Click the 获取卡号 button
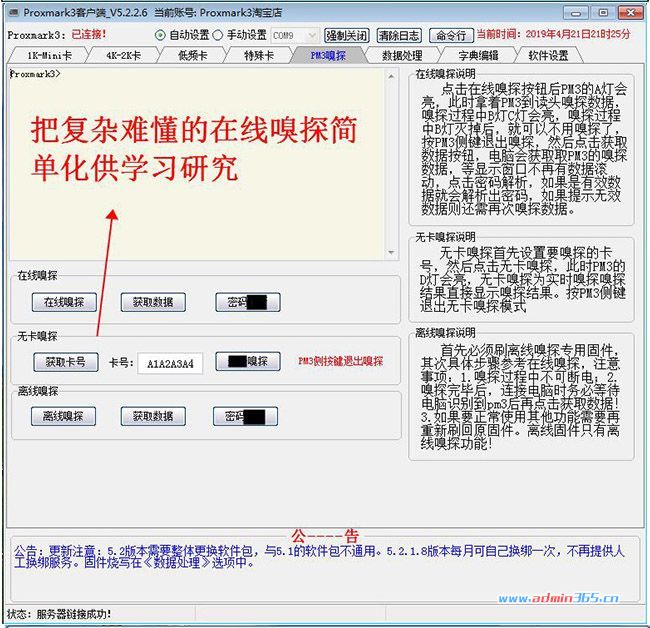Viewport: 650px width, 628px height. click(66, 362)
